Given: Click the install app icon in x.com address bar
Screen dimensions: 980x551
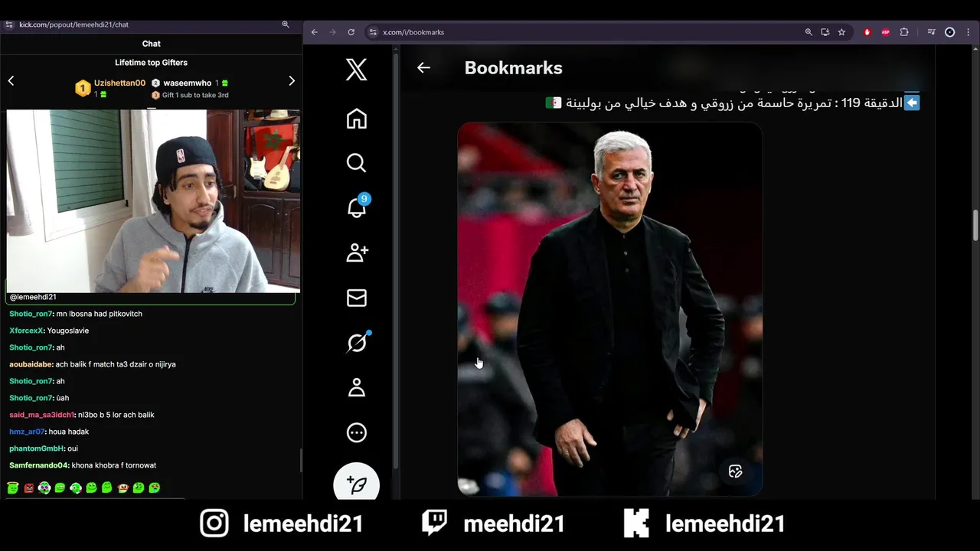Looking at the screenshot, I should [825, 32].
